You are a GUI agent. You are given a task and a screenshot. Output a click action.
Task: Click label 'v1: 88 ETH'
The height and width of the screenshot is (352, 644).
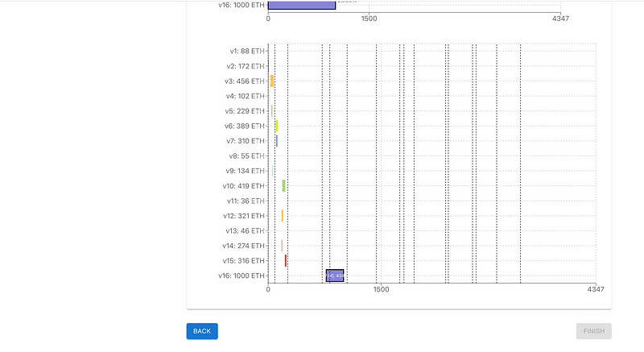[247, 52]
